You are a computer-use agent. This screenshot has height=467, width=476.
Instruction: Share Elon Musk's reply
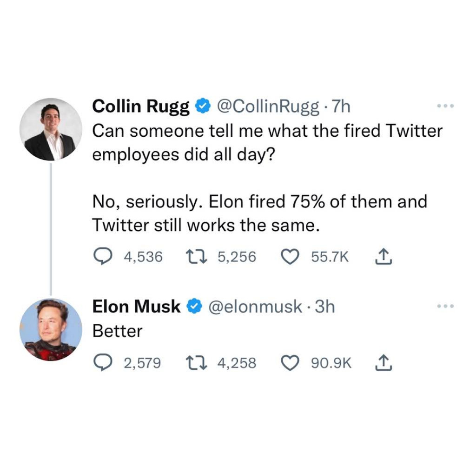tap(383, 363)
